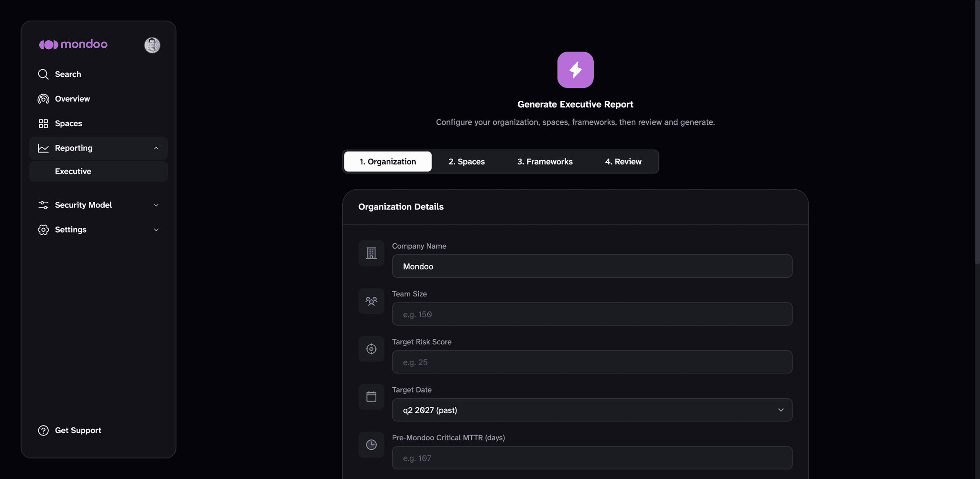The image size is (980, 479).
Task: Click the purple lightning bolt icon
Action: pyautogui.click(x=575, y=70)
